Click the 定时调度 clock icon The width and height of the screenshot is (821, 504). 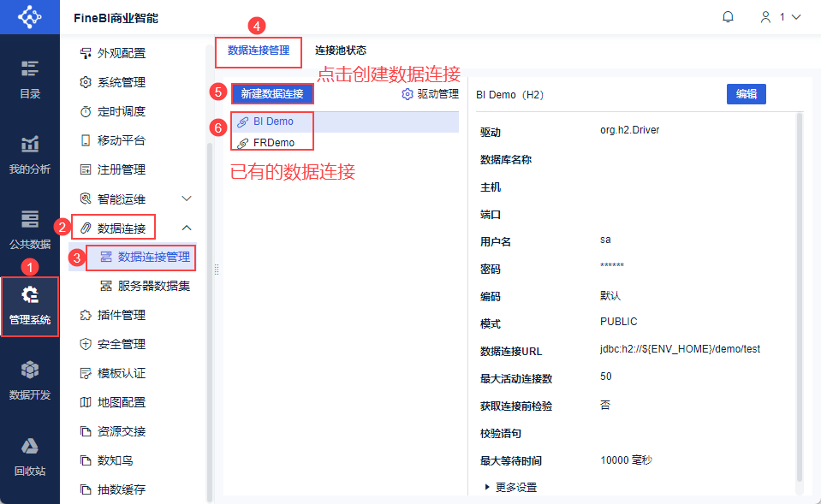[86, 111]
